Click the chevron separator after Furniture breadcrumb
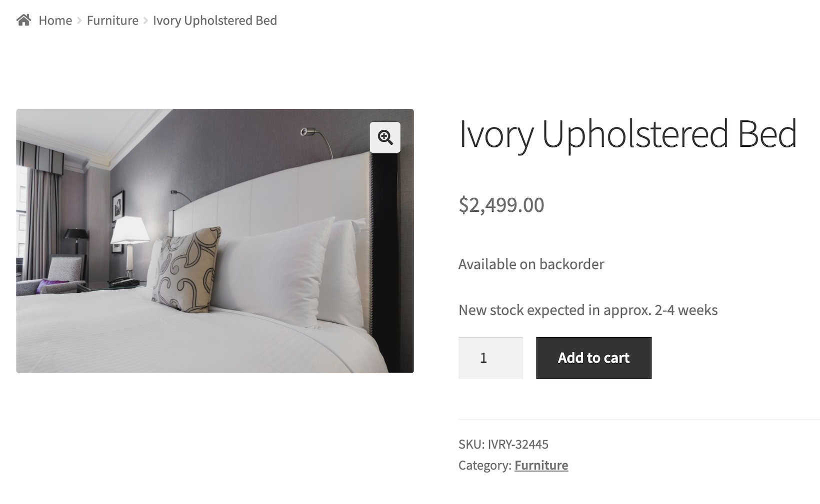This screenshot has height=504, width=820. click(x=145, y=20)
